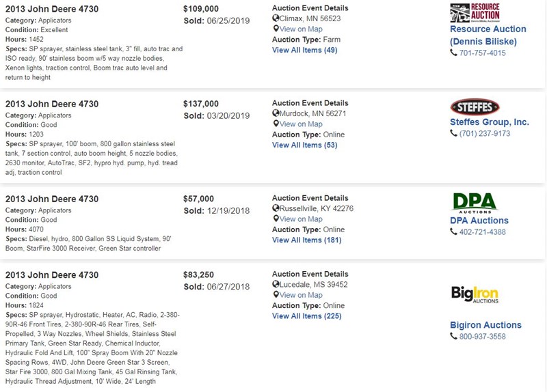Open Steffes Group, Inc. seller link
547x392 pixels.
[x=490, y=122]
